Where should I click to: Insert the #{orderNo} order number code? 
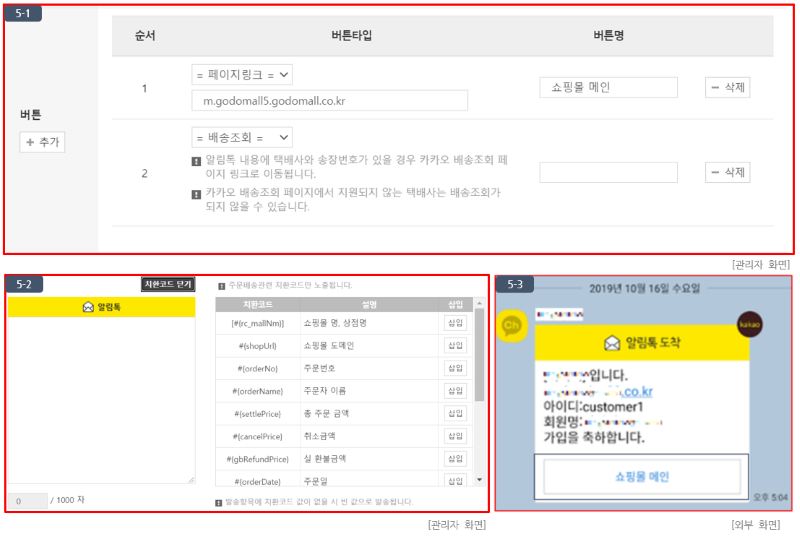click(455, 368)
